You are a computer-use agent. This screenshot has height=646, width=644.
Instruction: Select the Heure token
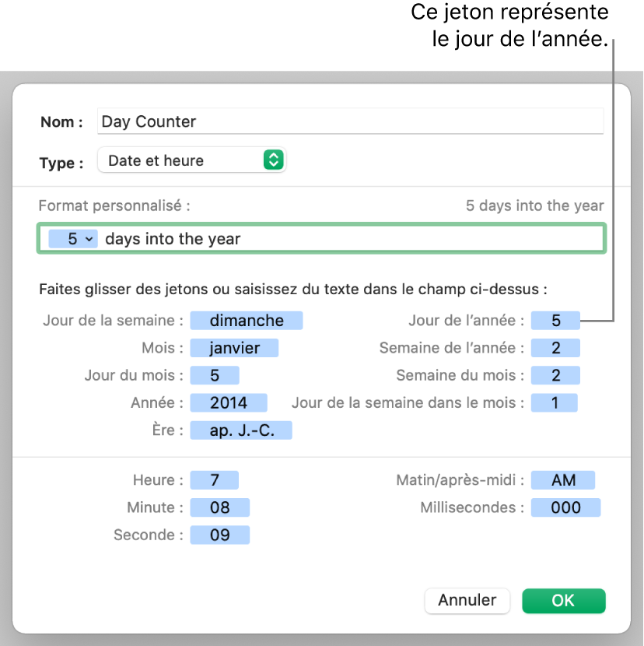(x=214, y=480)
